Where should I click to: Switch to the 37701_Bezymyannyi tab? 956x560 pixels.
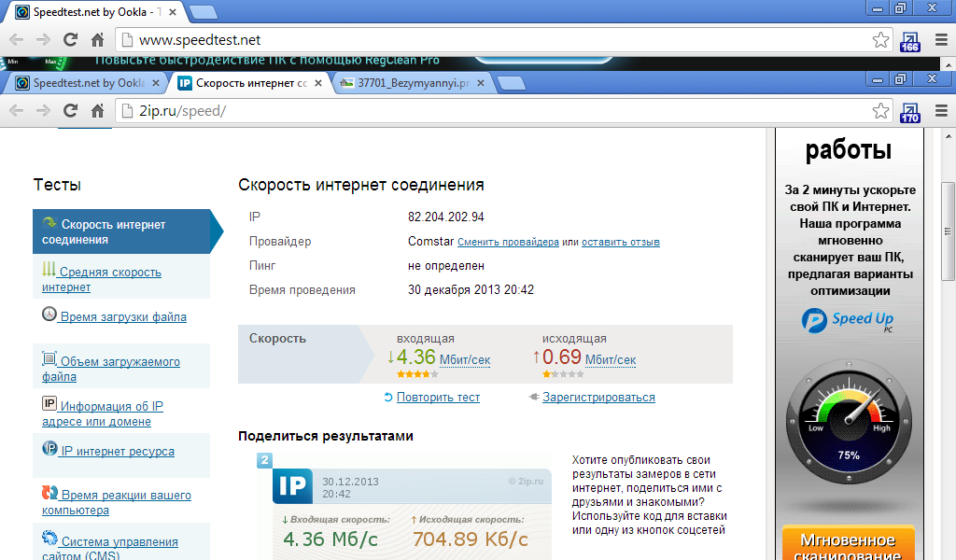(x=412, y=83)
